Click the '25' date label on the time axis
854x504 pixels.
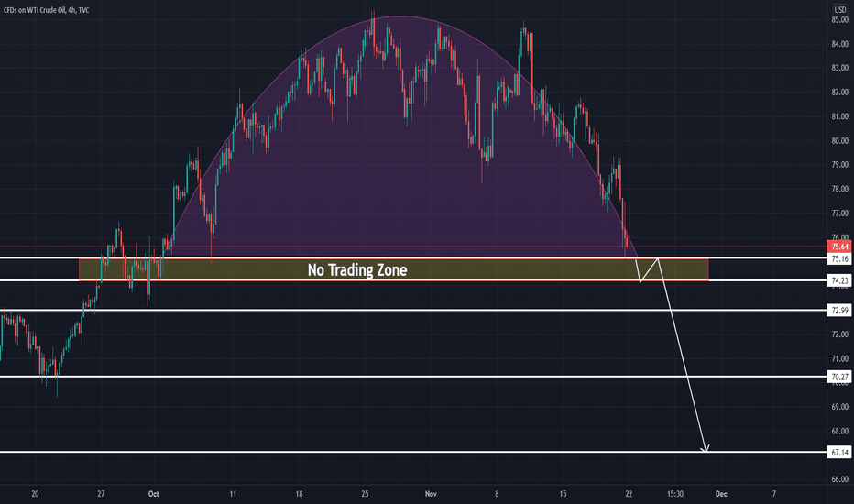(x=365, y=494)
